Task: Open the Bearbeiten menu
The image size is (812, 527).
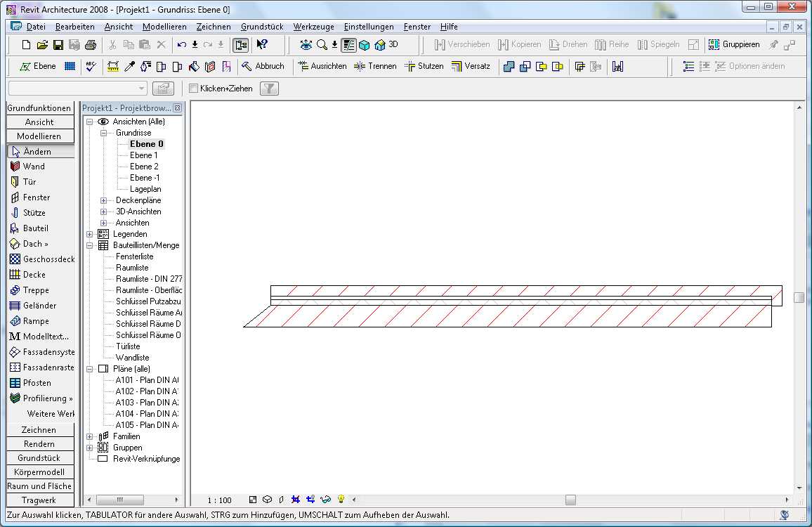Action: click(75, 27)
